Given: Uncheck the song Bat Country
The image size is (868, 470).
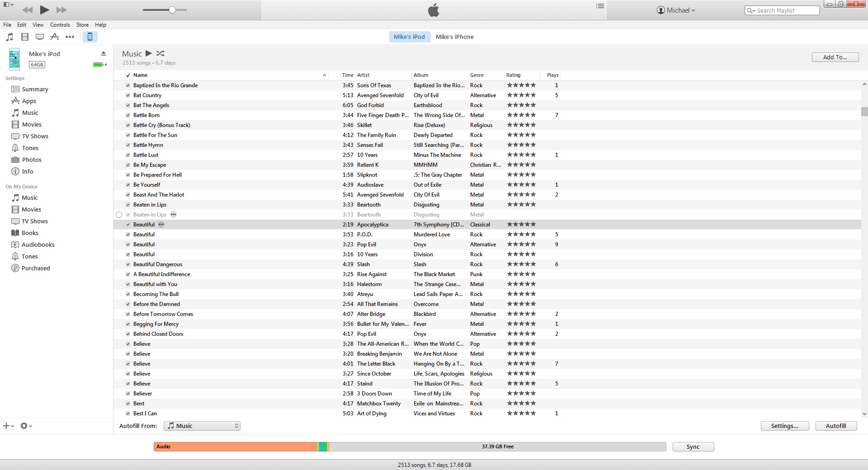Looking at the screenshot, I should [128, 95].
